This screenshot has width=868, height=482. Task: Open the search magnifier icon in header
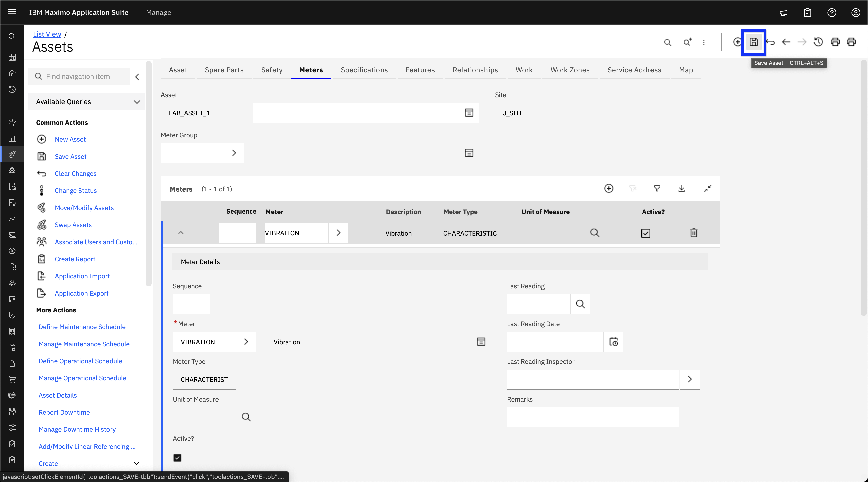668,42
